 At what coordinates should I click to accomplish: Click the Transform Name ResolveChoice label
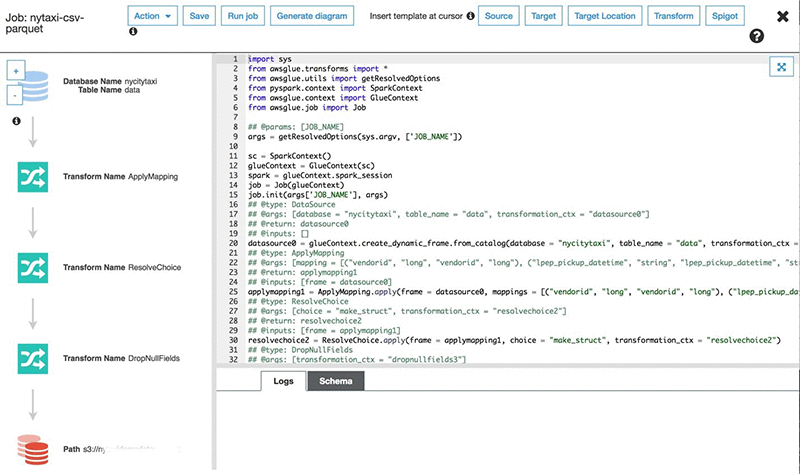pyautogui.click(x=122, y=267)
